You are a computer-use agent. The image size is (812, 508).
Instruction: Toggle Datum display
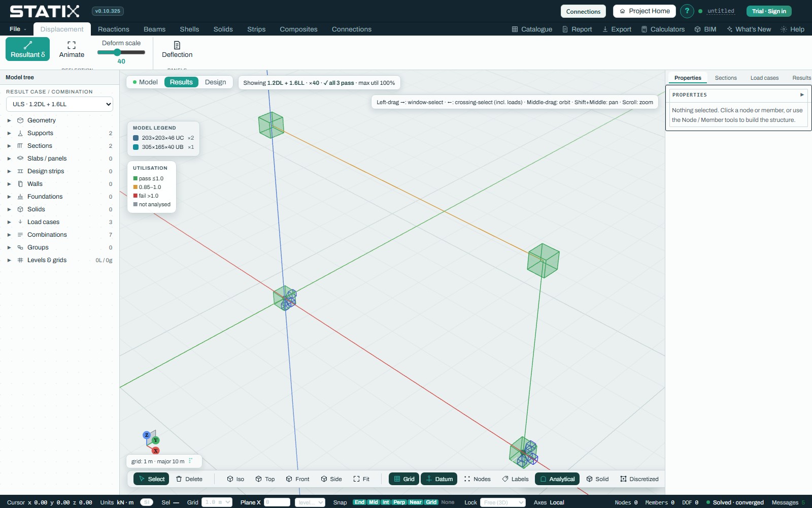[x=439, y=479]
